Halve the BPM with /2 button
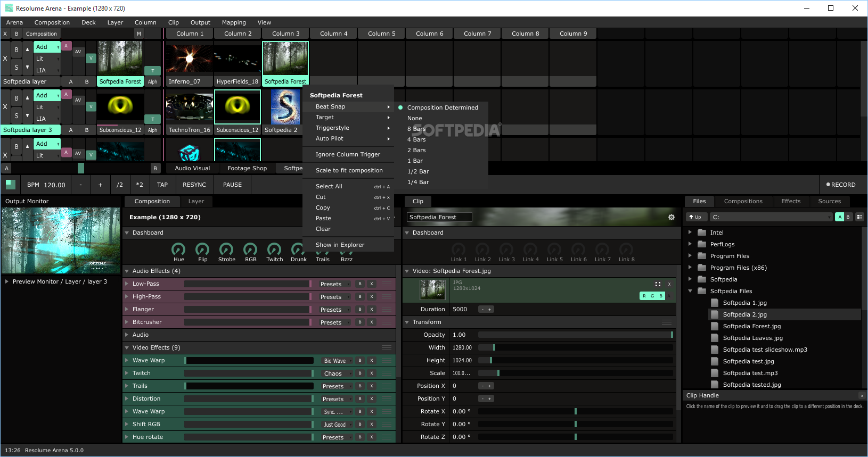Image resolution: width=868 pixels, height=457 pixels. (120, 185)
